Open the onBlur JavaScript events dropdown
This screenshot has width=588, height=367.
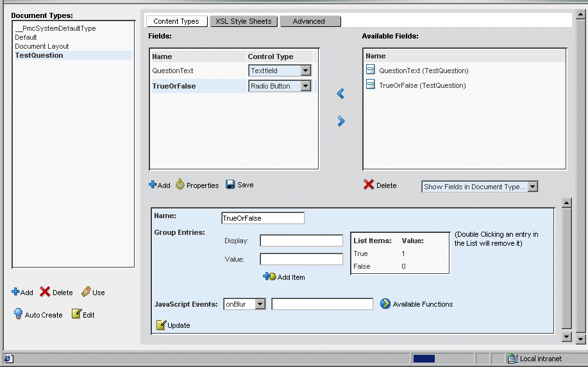point(260,304)
